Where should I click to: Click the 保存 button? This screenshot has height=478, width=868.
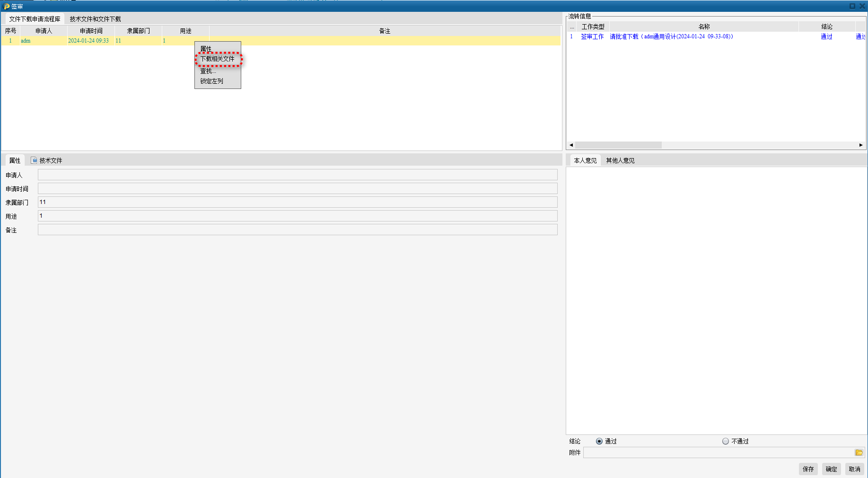point(808,469)
